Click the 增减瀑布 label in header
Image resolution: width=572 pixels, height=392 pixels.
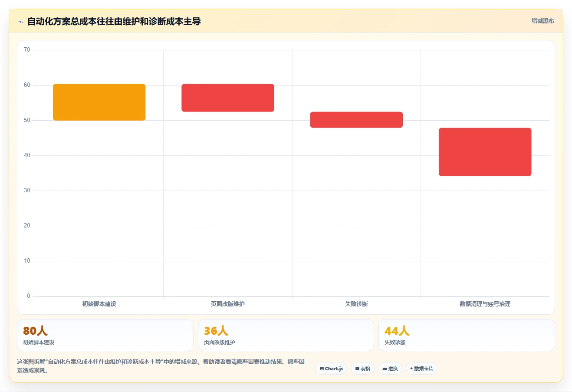coord(543,21)
